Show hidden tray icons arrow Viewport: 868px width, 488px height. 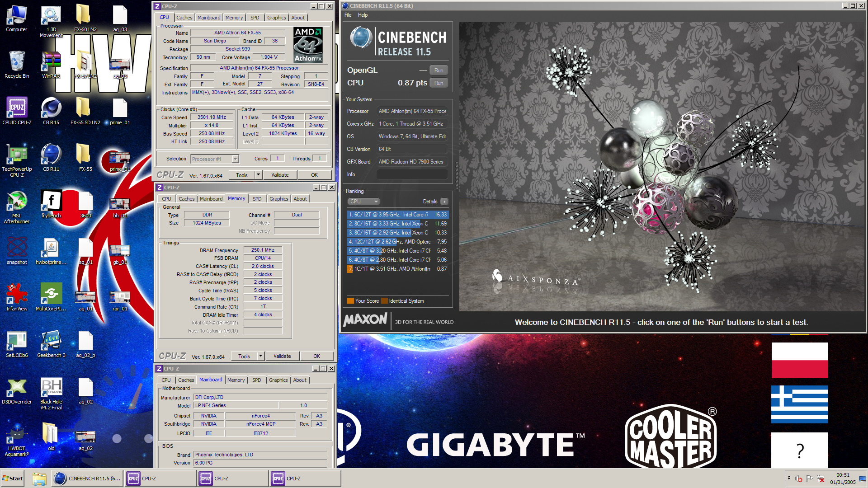(x=789, y=478)
